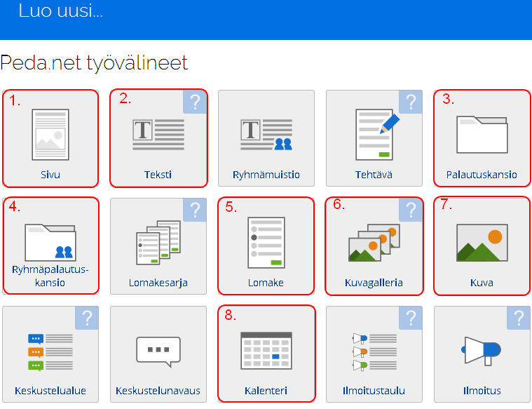Click the Peda.net työvälineet heading
Screen dimensions: 532x409
pos(94,63)
